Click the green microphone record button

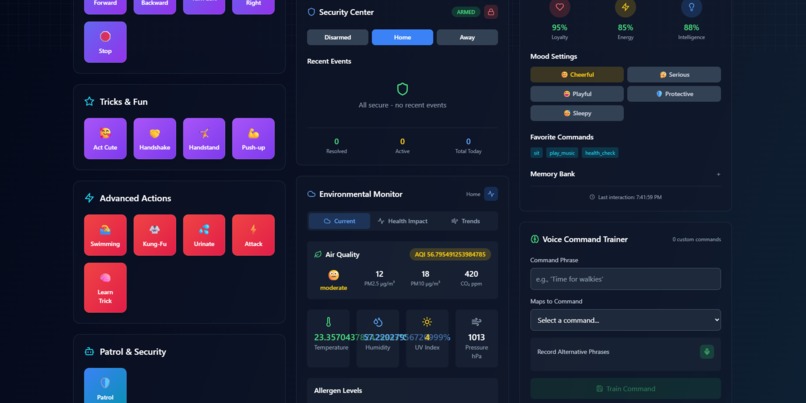click(x=707, y=352)
